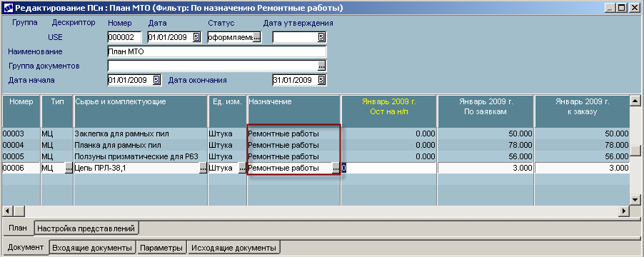The image size is (644, 257).
Task: Click the Цепь ПРЛ-38,1 cell
Action: 137,168
